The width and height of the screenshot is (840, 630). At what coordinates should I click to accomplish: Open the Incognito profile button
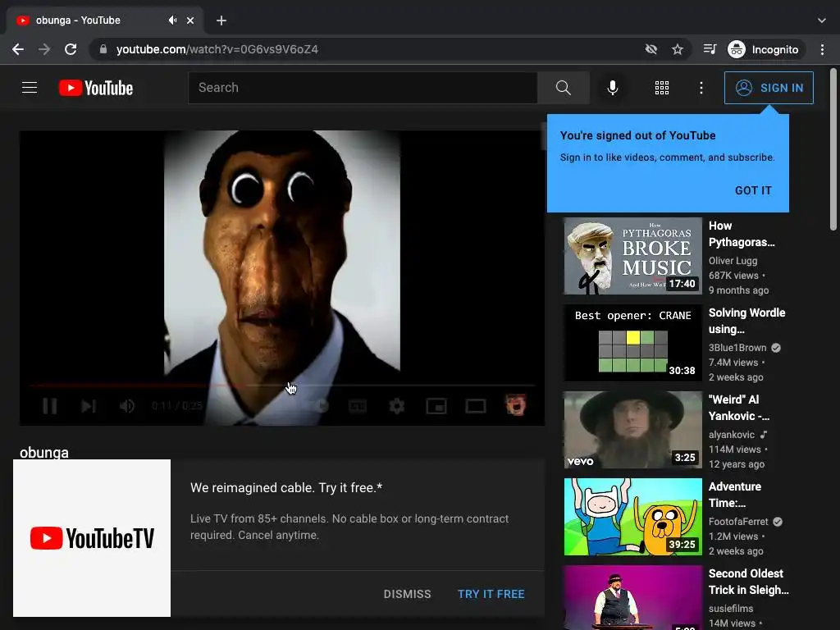pos(765,49)
